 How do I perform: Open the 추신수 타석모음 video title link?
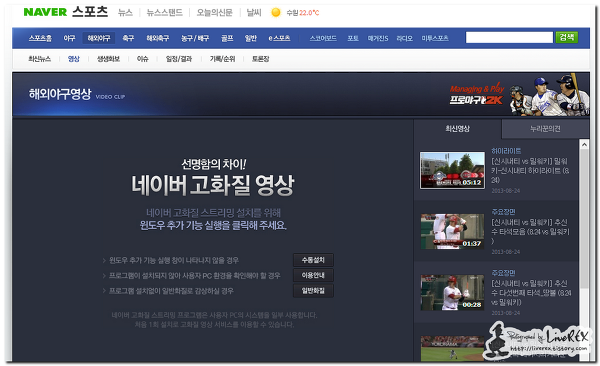click(530, 232)
